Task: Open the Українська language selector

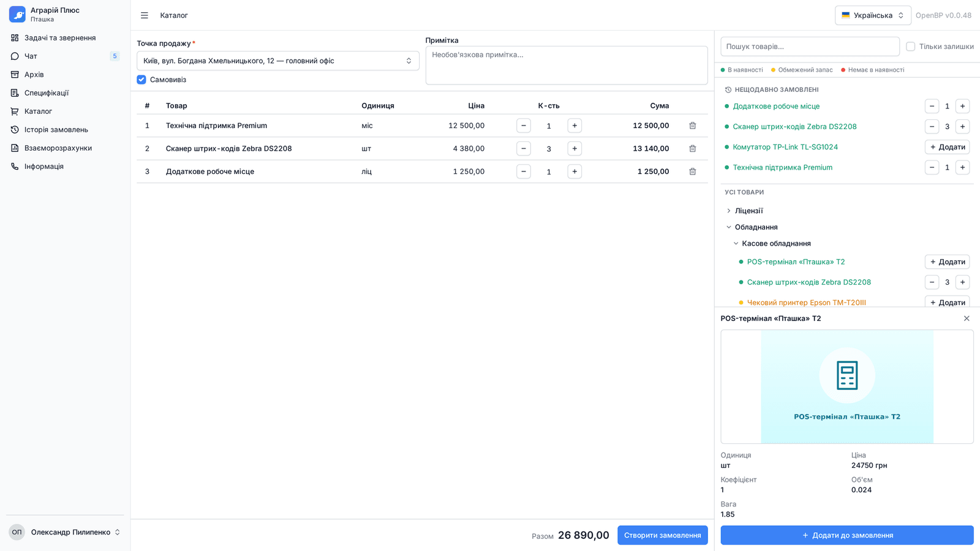Action: [873, 15]
